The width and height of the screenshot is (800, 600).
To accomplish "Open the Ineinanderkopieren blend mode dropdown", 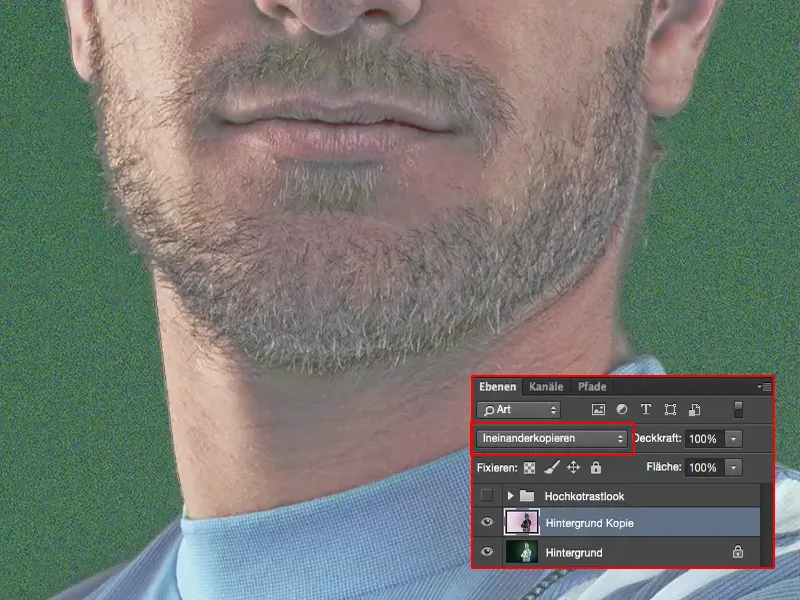I will pyautogui.click(x=552, y=438).
